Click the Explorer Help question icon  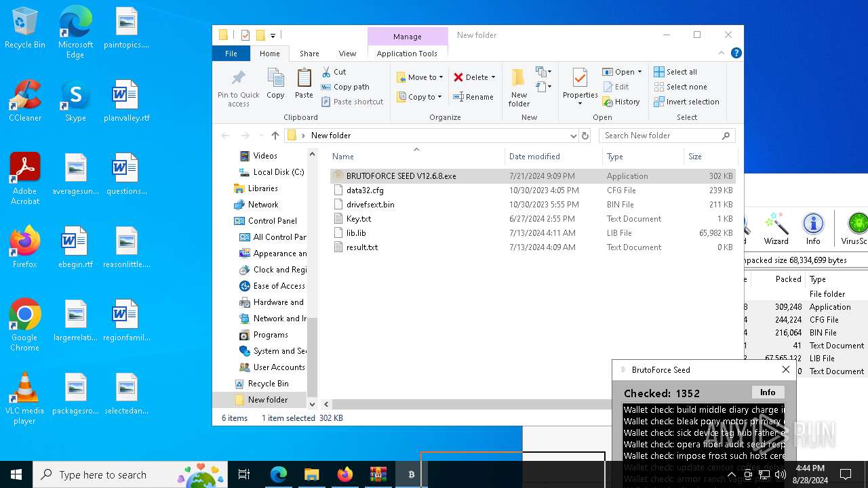click(736, 53)
